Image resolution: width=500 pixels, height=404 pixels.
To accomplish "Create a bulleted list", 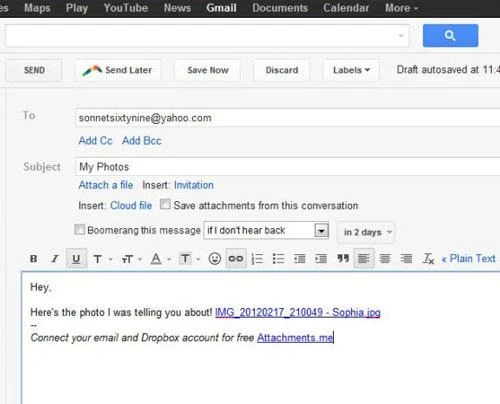I will tap(278, 259).
